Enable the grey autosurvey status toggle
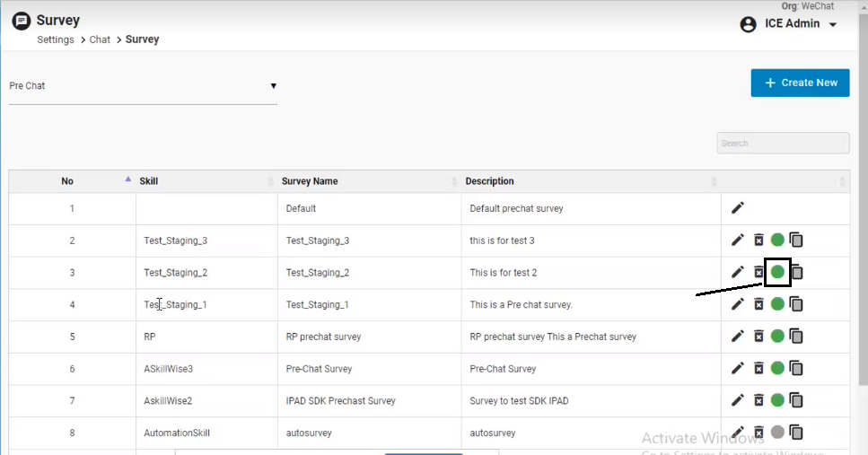The width and height of the screenshot is (868, 455). (777, 433)
